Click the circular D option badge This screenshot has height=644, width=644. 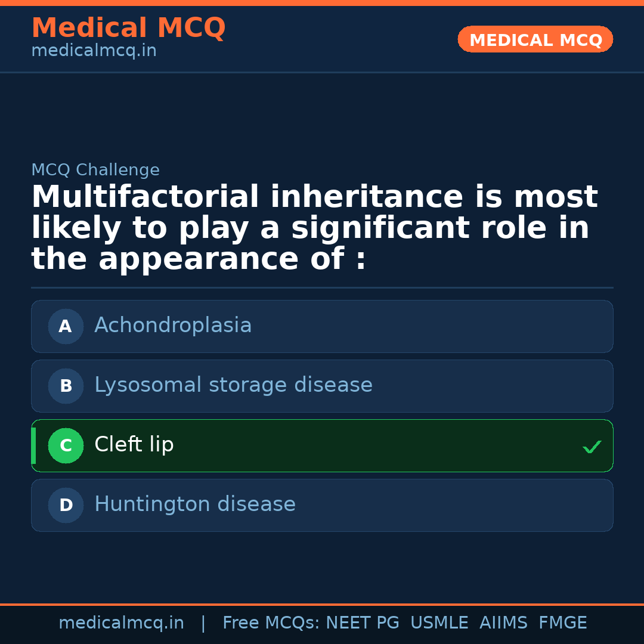point(66,505)
